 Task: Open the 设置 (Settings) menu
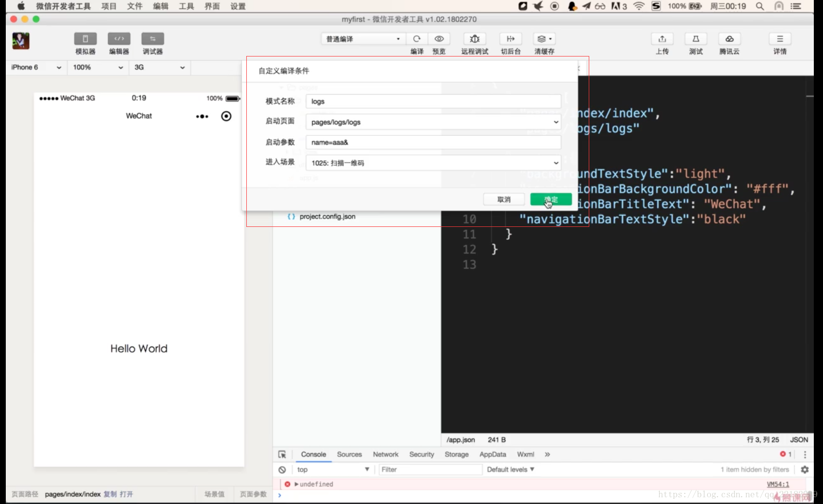click(x=238, y=6)
